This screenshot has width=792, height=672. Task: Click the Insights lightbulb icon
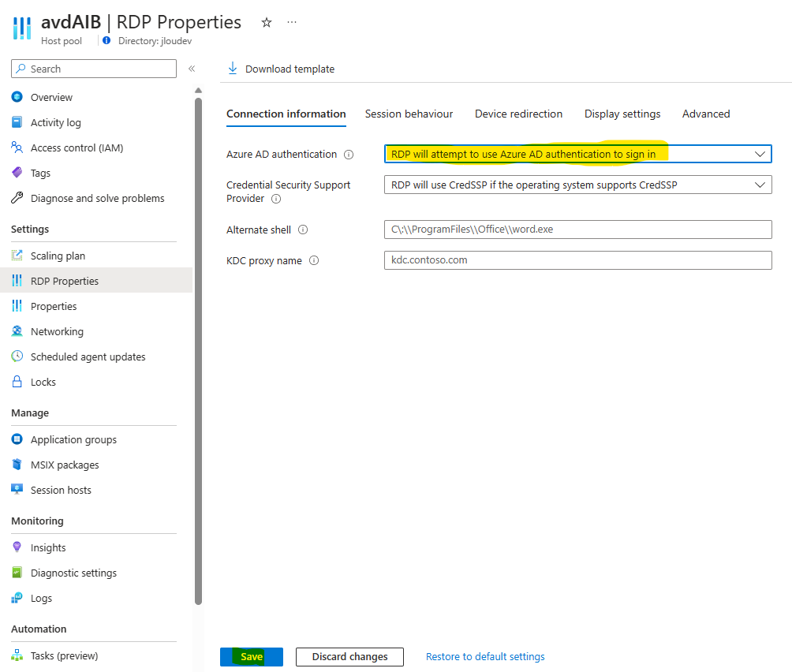[17, 547]
